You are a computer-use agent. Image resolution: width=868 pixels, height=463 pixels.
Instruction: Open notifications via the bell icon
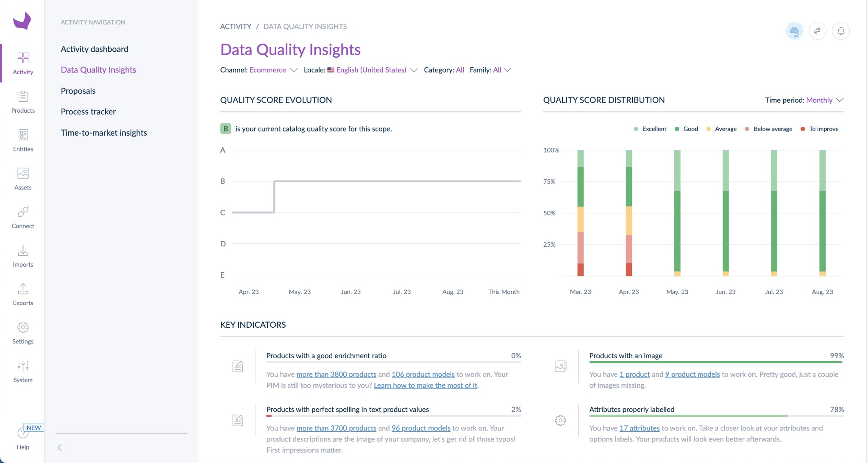841,31
